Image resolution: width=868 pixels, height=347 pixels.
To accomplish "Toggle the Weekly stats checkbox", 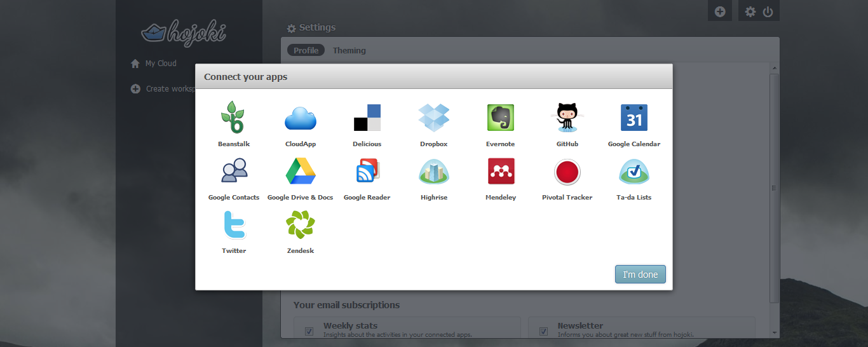I will click(309, 331).
